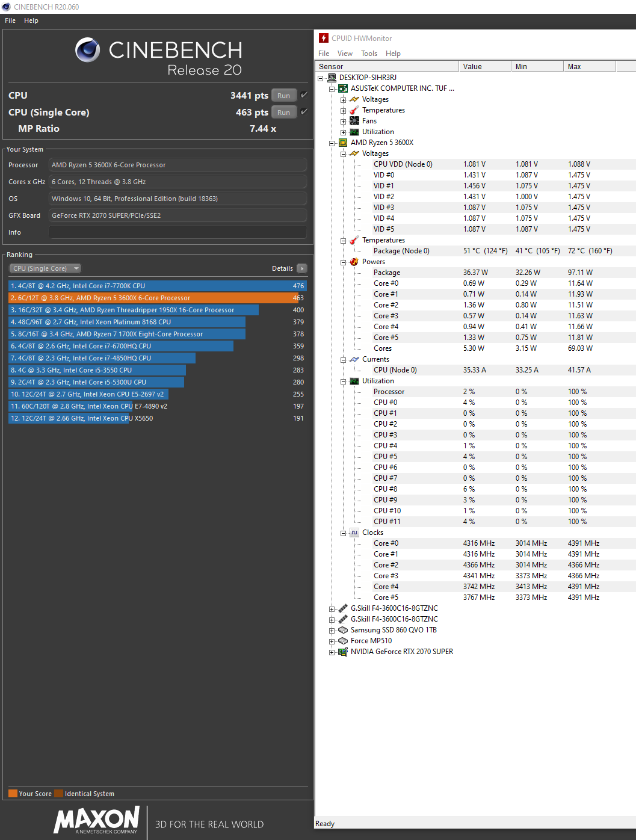Toggle the CPU test checkbox

point(304,95)
